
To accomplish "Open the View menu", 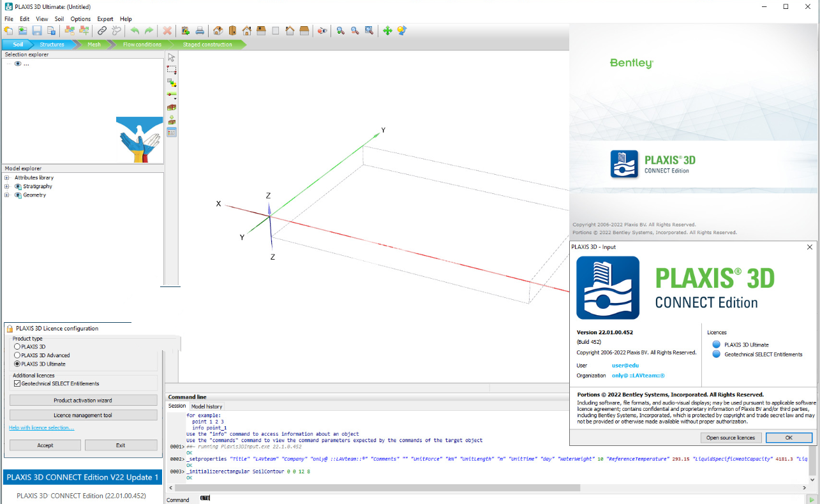I will [42, 19].
